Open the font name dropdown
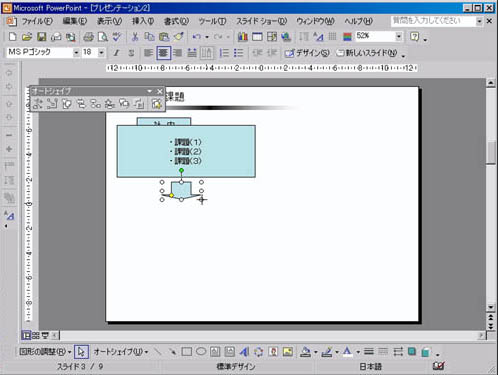 pos(76,53)
